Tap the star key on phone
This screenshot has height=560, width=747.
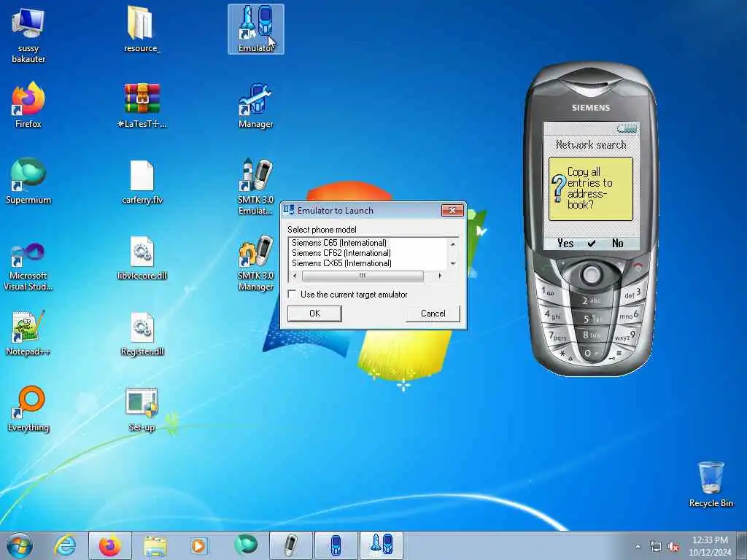click(x=565, y=354)
